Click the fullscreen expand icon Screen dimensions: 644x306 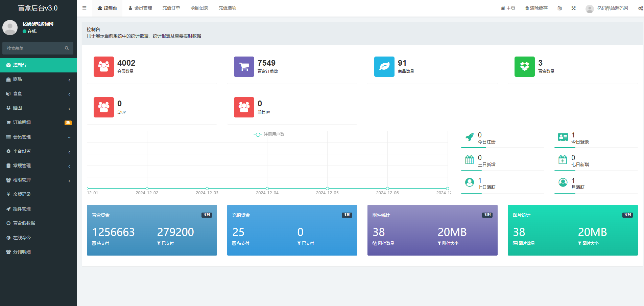tap(573, 8)
